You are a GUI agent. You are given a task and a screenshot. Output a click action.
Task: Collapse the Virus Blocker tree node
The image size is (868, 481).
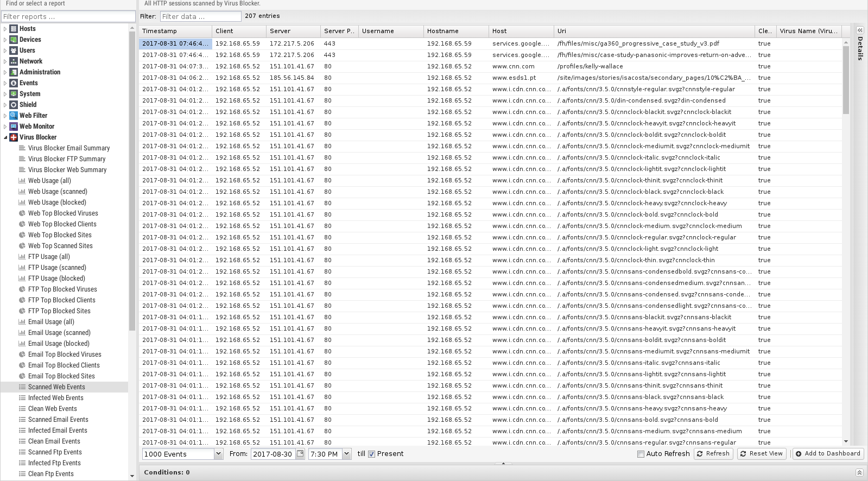click(5, 137)
